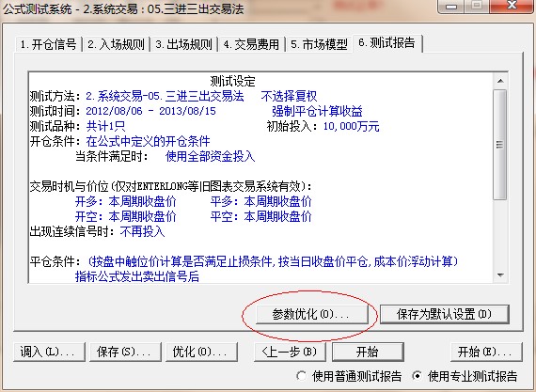Select the 6.测试报告 tab
The image size is (536, 392).
tap(387, 43)
